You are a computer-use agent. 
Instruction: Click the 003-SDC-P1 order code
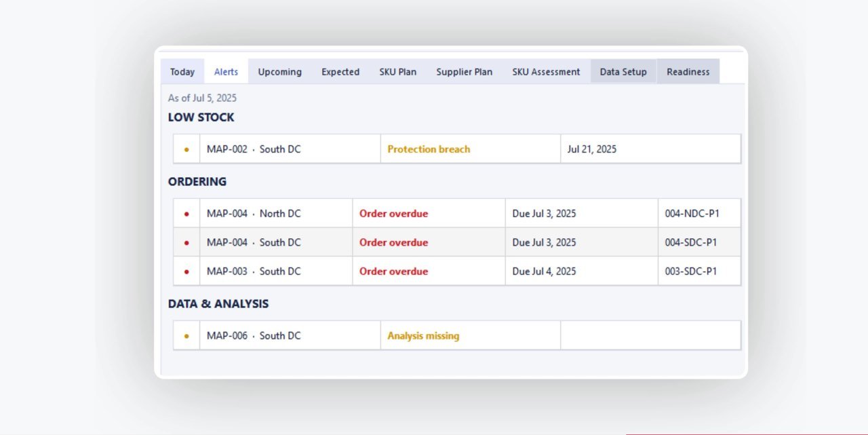[x=691, y=271]
